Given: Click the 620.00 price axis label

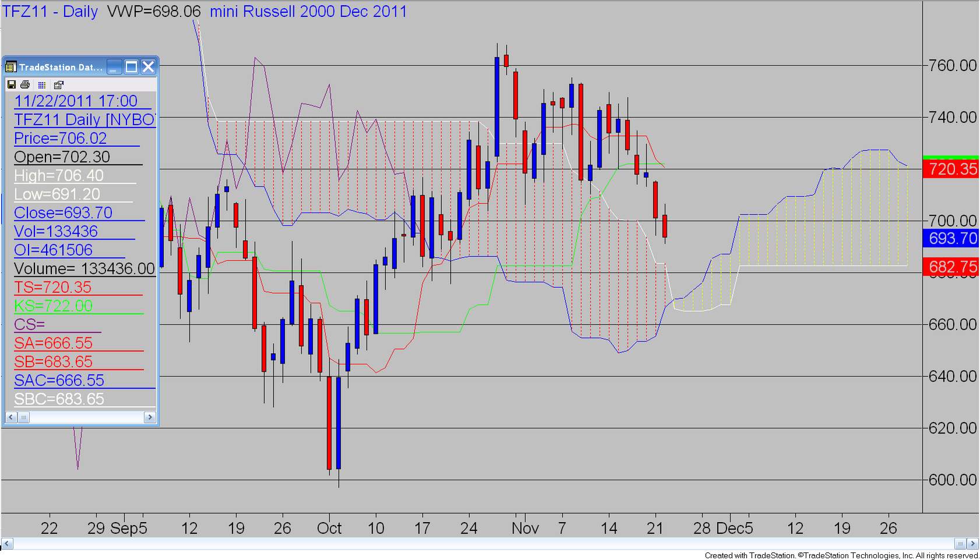Looking at the screenshot, I should tap(953, 428).
